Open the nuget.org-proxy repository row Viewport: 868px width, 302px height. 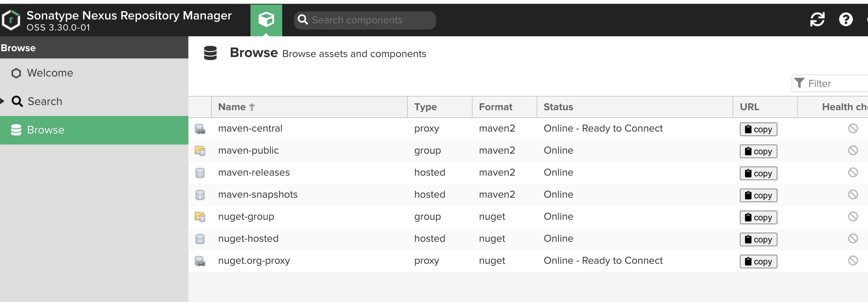click(x=528, y=261)
